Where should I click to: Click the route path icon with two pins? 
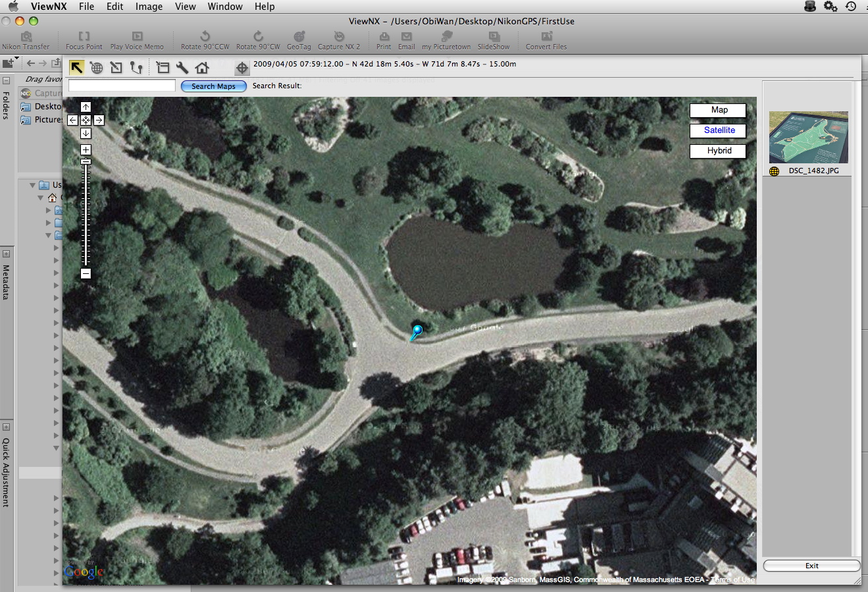click(136, 67)
